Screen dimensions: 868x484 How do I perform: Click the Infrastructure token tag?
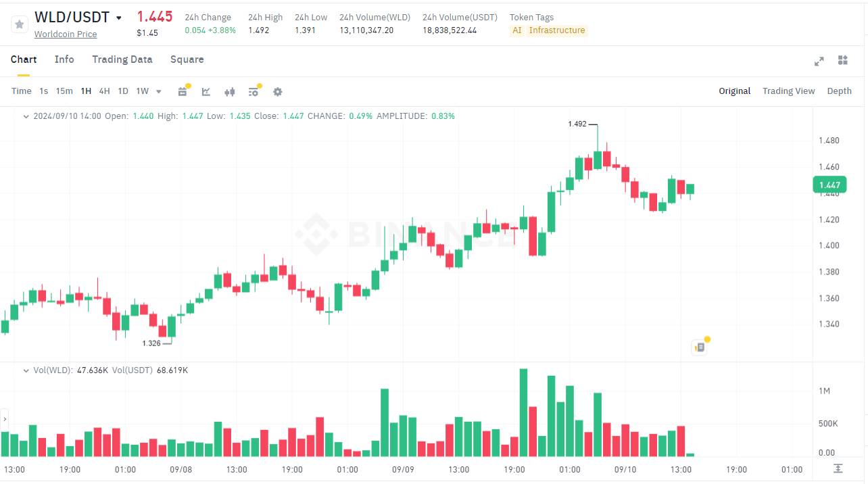pos(557,30)
